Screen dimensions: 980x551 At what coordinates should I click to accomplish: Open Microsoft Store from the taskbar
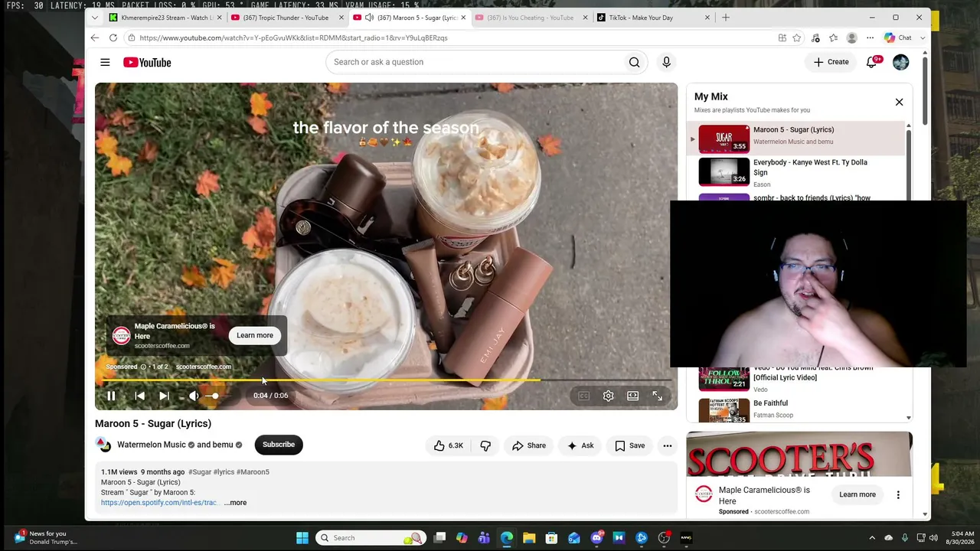(551, 538)
